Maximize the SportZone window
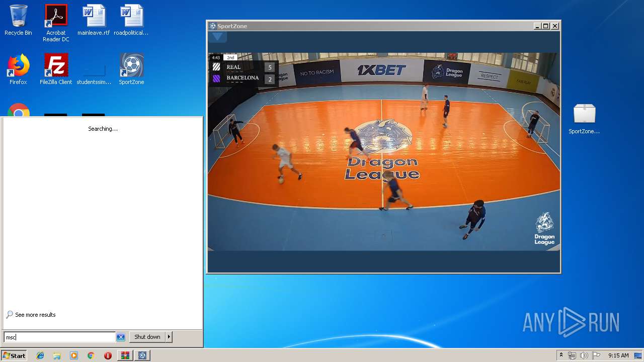Viewport: 644px width, 362px height. (546, 26)
